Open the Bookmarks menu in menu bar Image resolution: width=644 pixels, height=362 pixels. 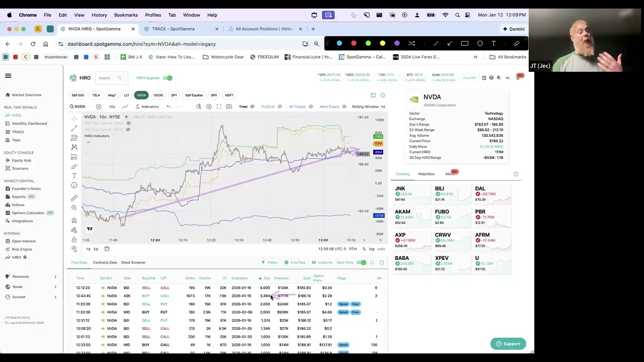(x=126, y=15)
